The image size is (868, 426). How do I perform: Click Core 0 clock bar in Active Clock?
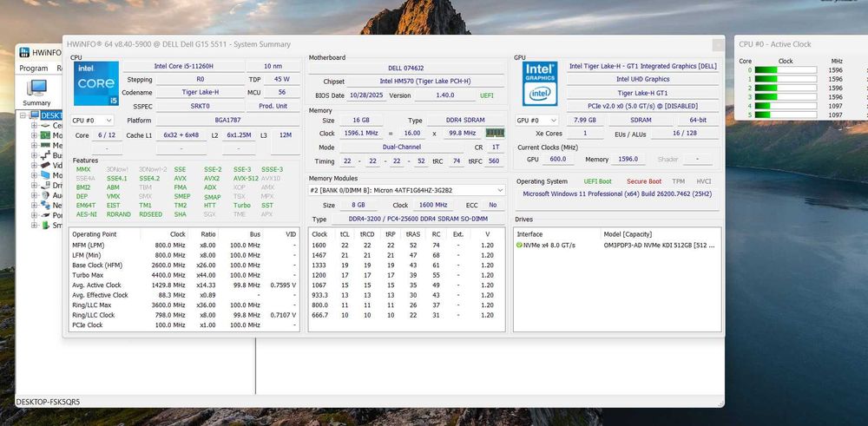786,70
